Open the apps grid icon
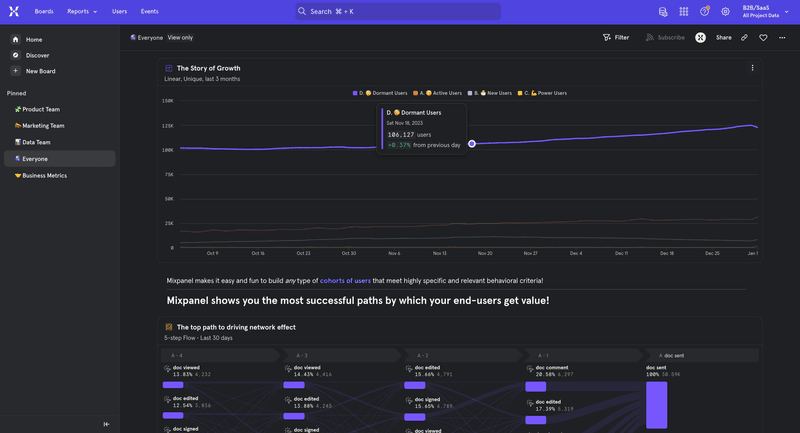Viewport: 800px width, 433px height. click(x=684, y=11)
